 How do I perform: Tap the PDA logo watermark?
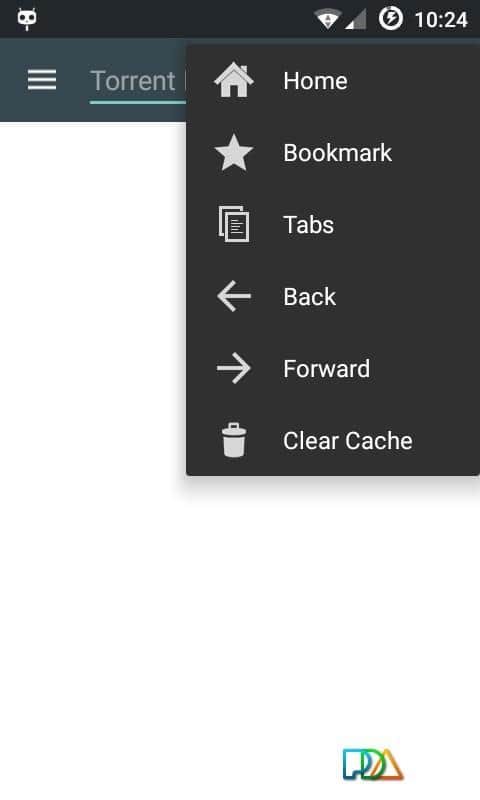click(x=373, y=764)
